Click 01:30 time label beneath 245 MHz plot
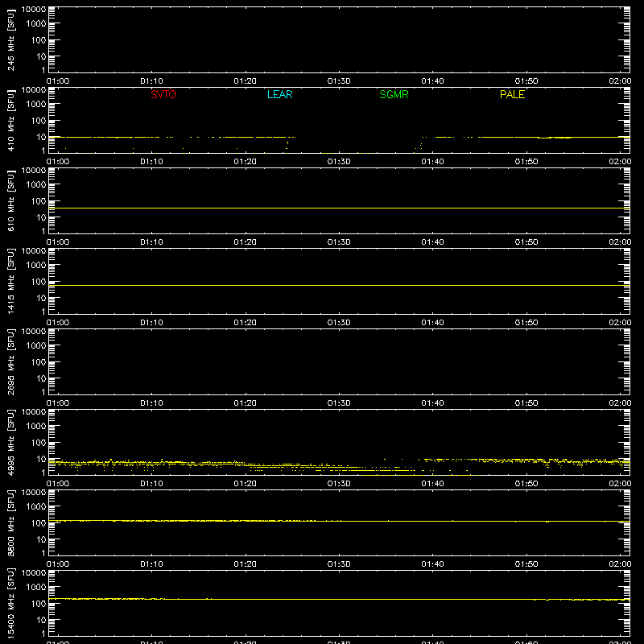The height and width of the screenshot is (644, 644). [339, 81]
